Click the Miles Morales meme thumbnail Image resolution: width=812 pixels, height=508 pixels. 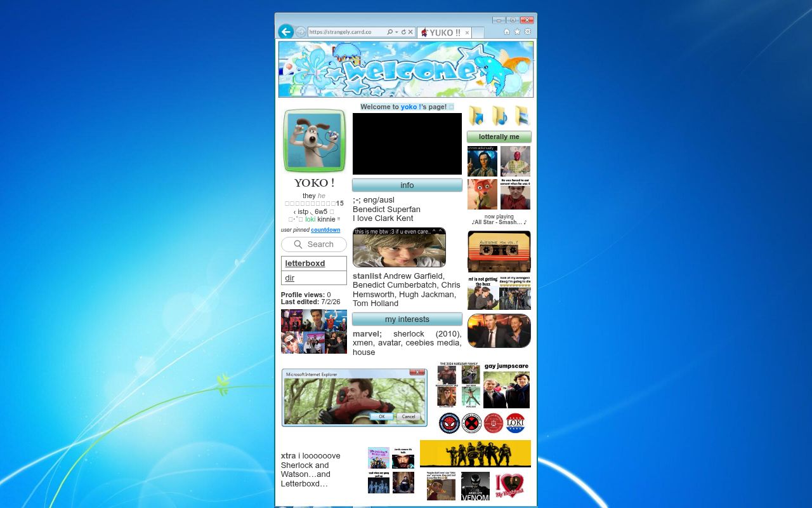tap(441, 486)
